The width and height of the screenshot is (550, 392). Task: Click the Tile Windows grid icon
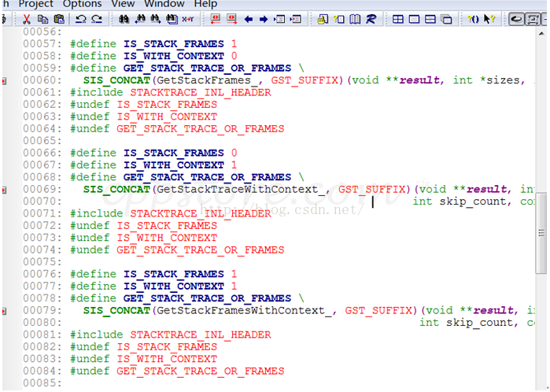pyautogui.click(x=398, y=19)
